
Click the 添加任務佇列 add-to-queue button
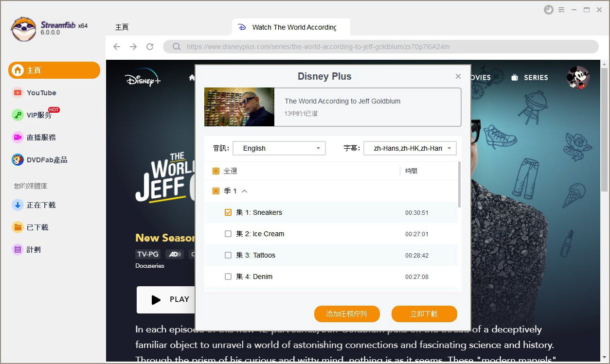coord(347,314)
